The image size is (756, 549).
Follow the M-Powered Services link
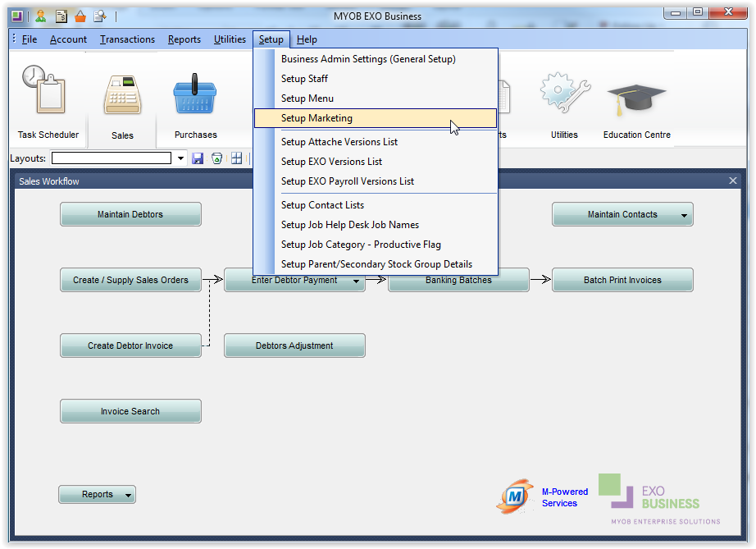(565, 497)
